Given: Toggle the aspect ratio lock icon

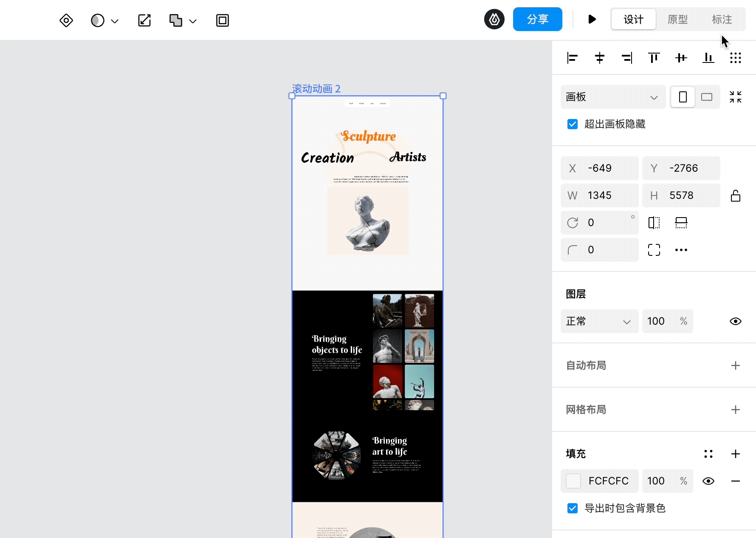Looking at the screenshot, I should click(x=736, y=195).
